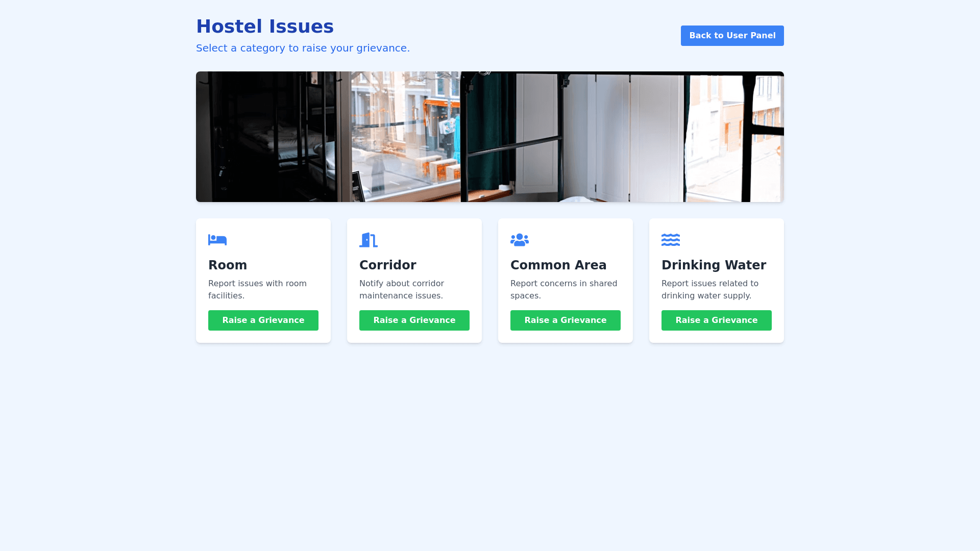Click the Hostel Issues page title
This screenshot has width=980, height=551.
265,27
